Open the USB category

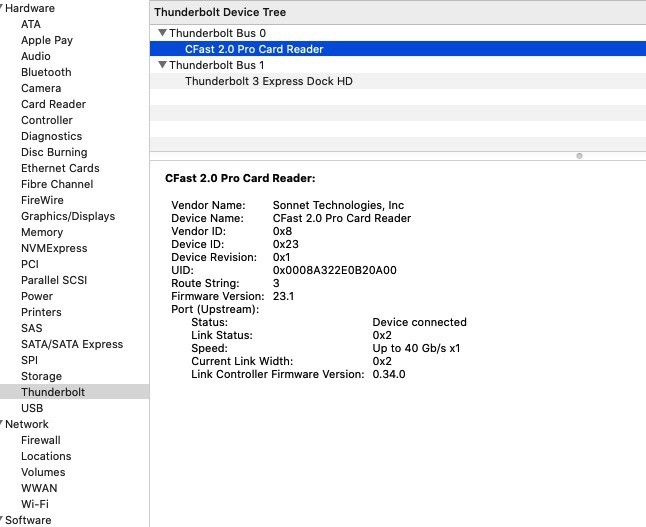click(x=32, y=408)
